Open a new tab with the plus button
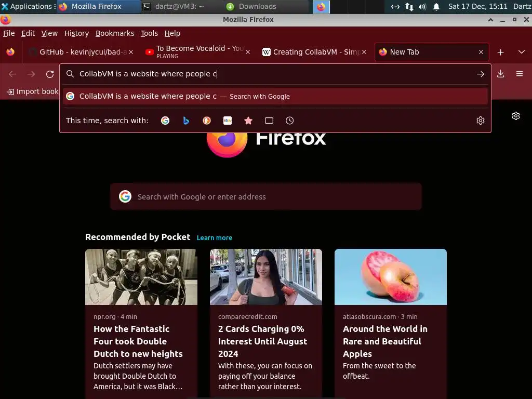This screenshot has height=399, width=532. 500,52
